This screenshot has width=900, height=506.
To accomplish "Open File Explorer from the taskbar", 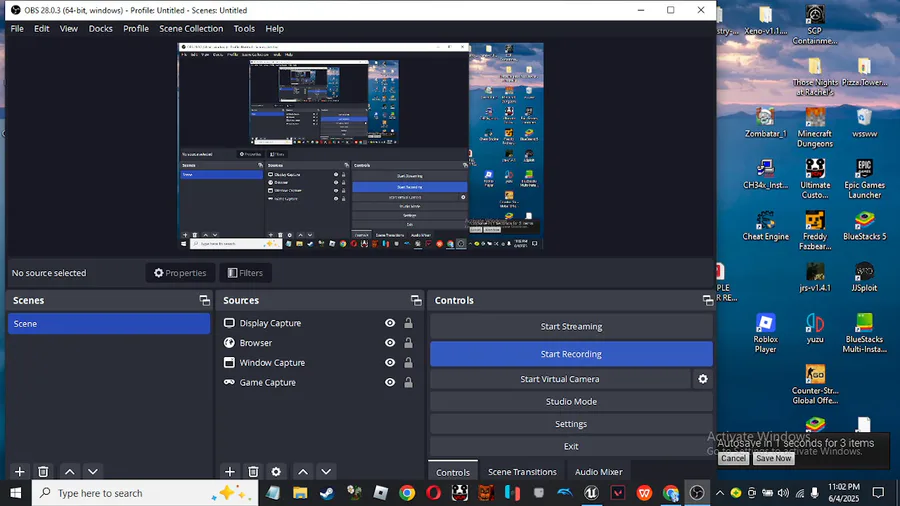I will point(300,493).
